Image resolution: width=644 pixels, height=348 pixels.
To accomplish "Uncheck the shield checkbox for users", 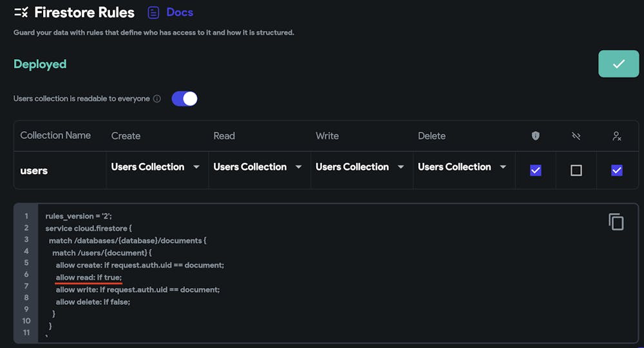I will (535, 170).
